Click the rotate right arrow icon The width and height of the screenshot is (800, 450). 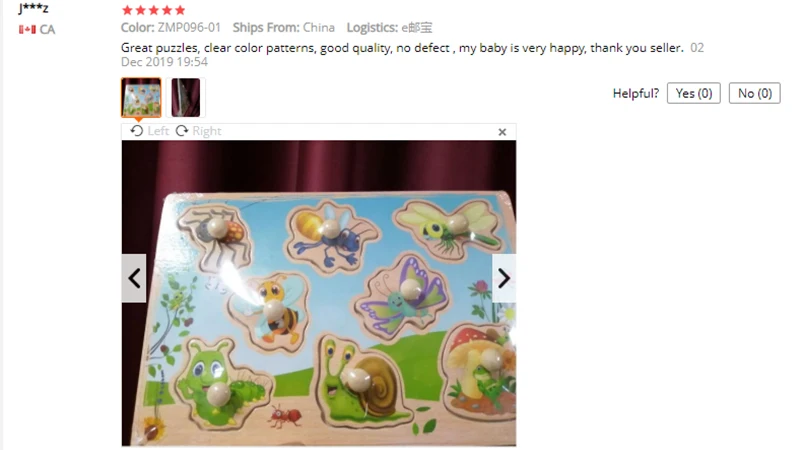coord(182,131)
